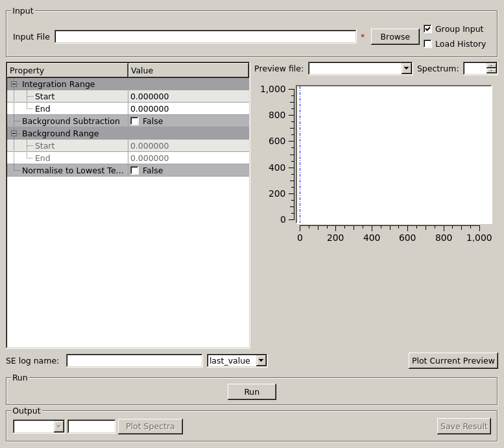Open the last_value dropdown
The height and width of the screenshot is (448, 504).
tap(261, 360)
